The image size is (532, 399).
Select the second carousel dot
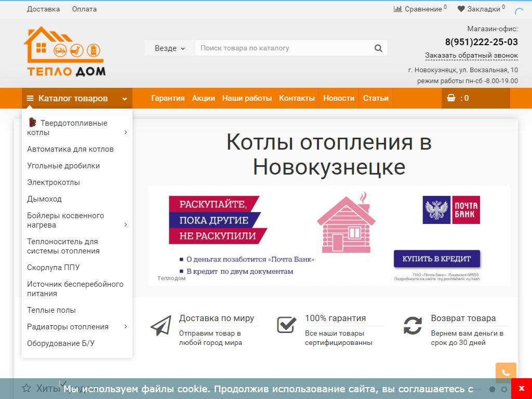pyautogui.click(x=504, y=389)
